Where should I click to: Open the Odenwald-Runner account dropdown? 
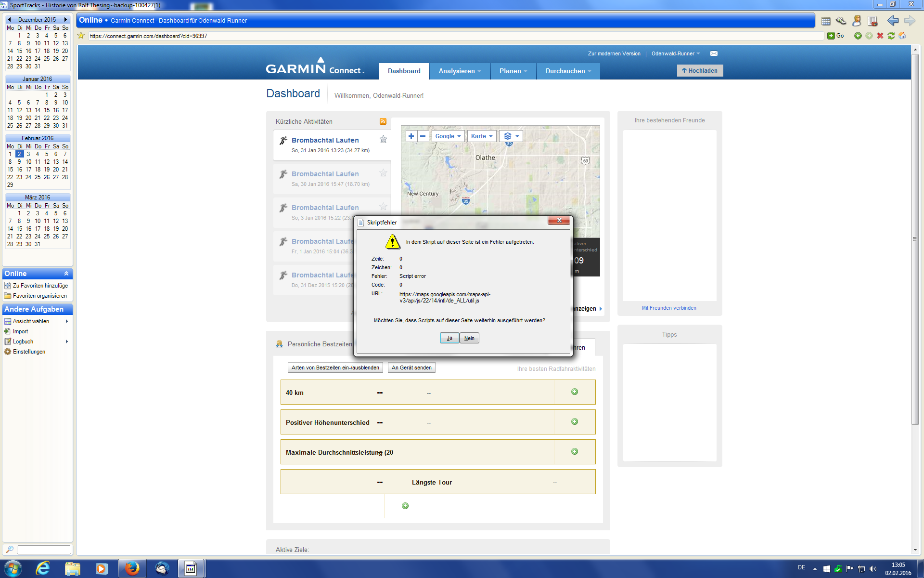(675, 53)
